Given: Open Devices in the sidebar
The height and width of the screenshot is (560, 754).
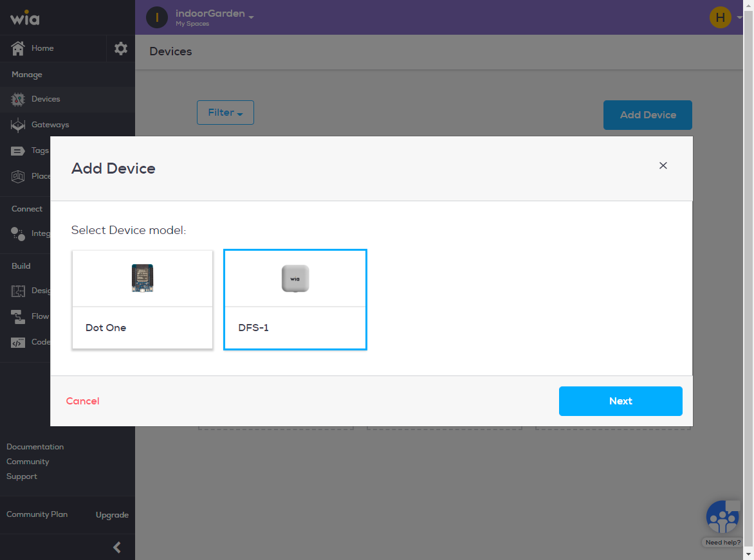Looking at the screenshot, I should (68, 99).
